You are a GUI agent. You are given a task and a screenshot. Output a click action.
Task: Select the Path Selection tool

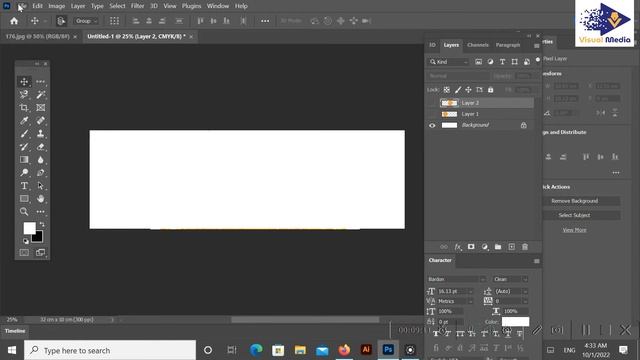40,186
